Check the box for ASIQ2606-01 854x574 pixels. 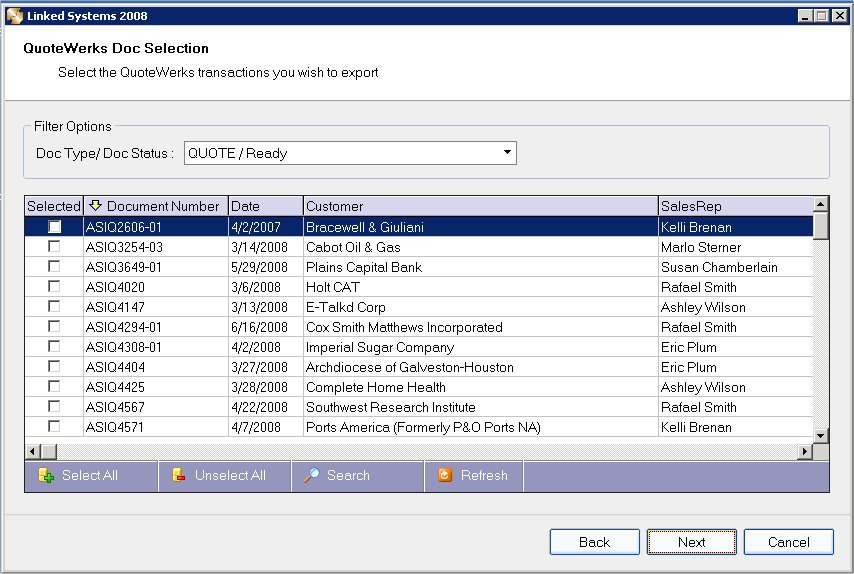[54, 227]
